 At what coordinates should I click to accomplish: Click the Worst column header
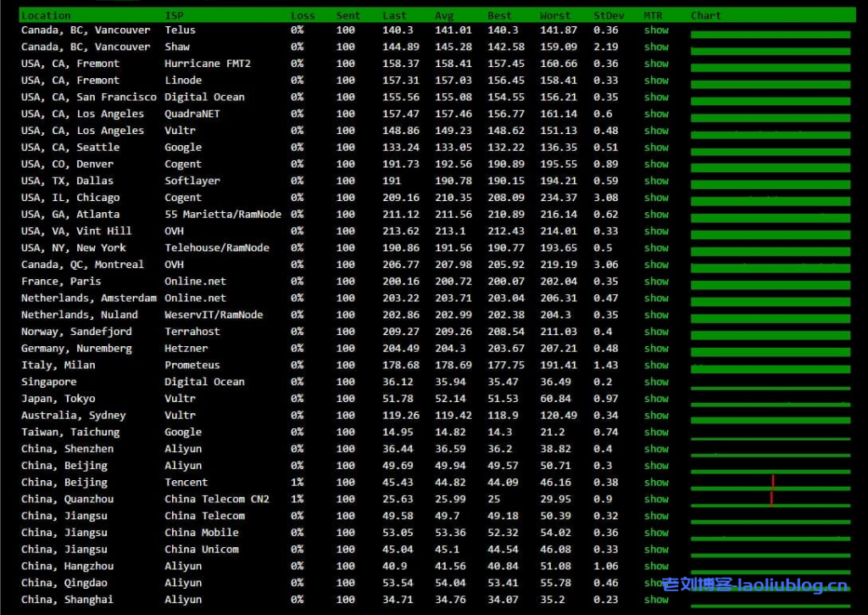coord(555,15)
